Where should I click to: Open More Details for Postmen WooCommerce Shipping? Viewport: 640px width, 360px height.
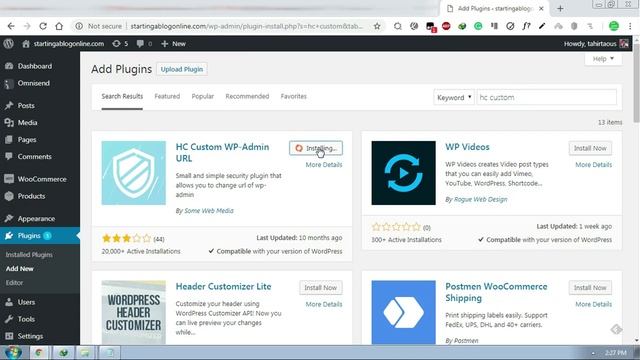[x=593, y=304]
